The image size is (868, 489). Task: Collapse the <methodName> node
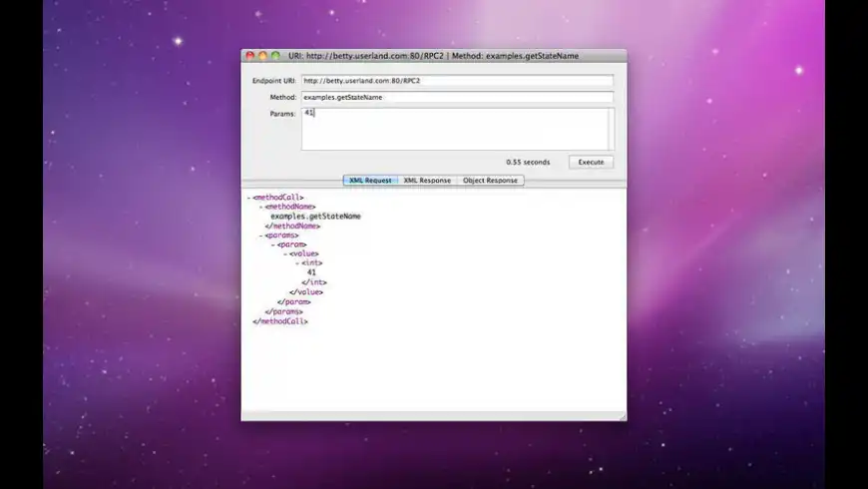coord(260,208)
